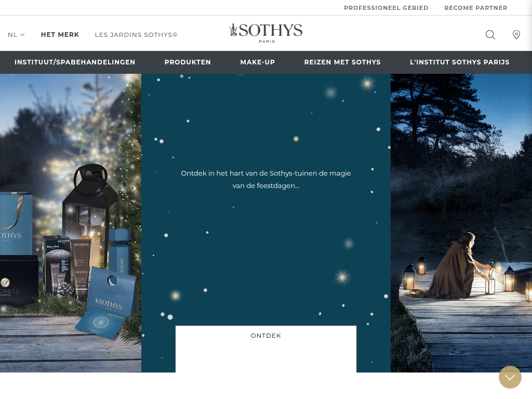Click the Sothys Paris logo
The width and height of the screenshot is (532, 399).
(x=266, y=33)
